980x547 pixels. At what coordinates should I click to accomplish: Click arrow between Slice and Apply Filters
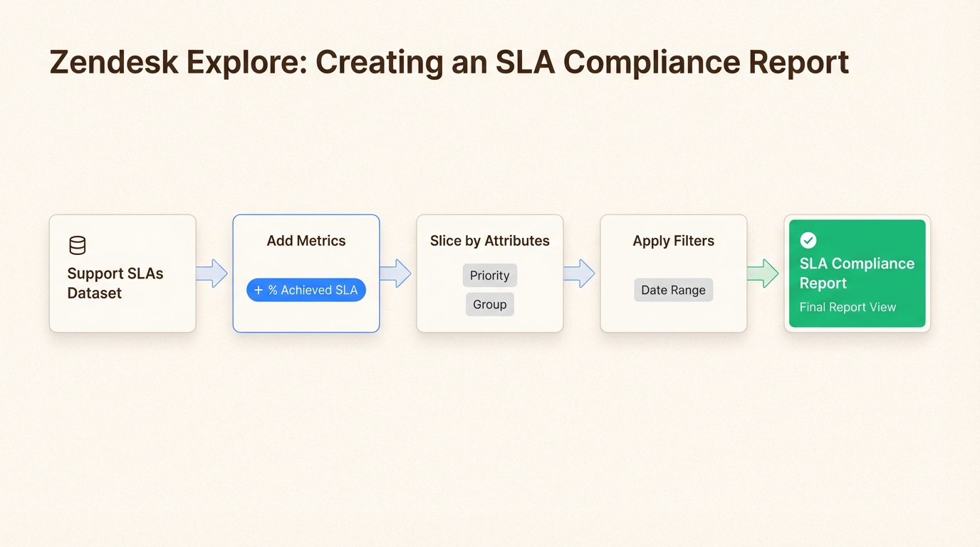click(579, 273)
